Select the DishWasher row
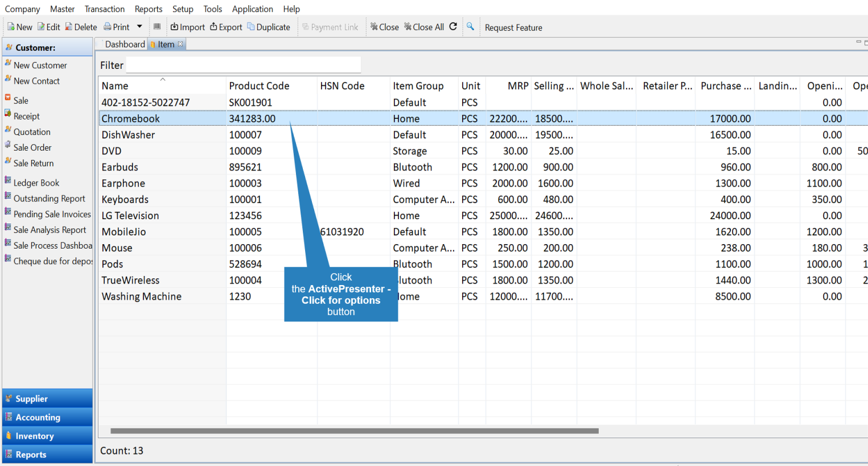Image resolution: width=868 pixels, height=466 pixels. [x=483, y=135]
